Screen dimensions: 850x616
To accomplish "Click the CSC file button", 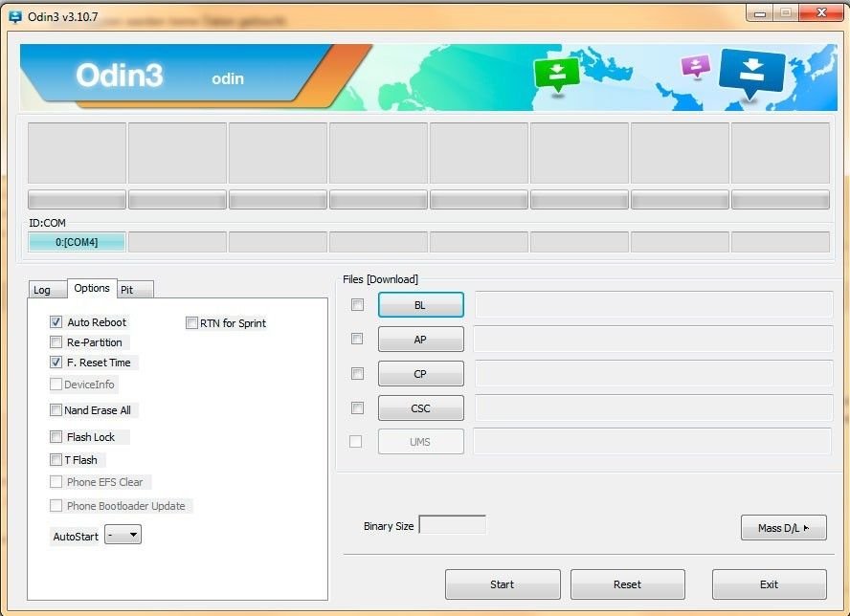I will coord(420,408).
